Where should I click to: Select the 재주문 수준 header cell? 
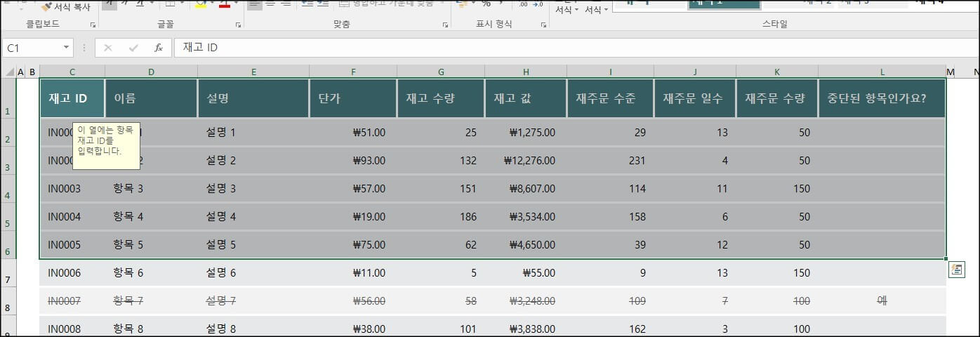[x=611, y=98]
